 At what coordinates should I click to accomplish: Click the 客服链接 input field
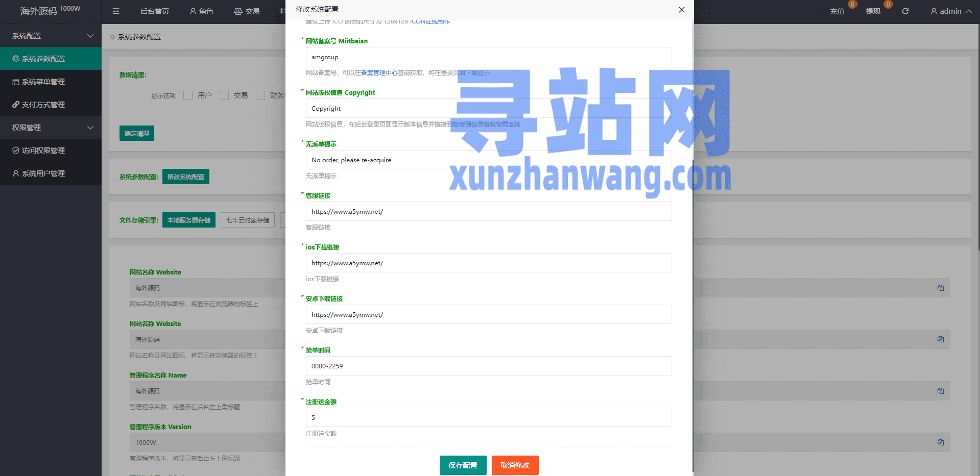[489, 211]
